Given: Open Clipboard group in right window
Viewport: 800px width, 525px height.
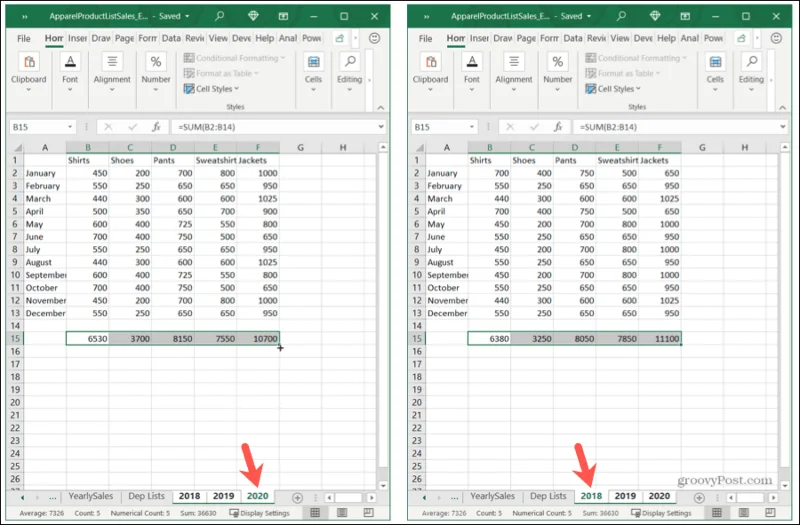Looking at the screenshot, I should (x=430, y=72).
